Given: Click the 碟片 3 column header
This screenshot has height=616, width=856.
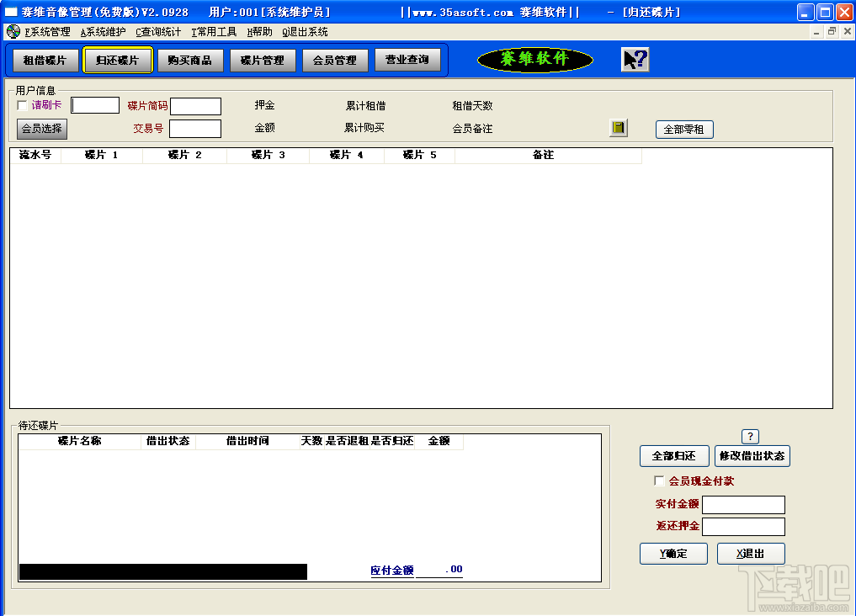Looking at the screenshot, I should coord(268,155).
